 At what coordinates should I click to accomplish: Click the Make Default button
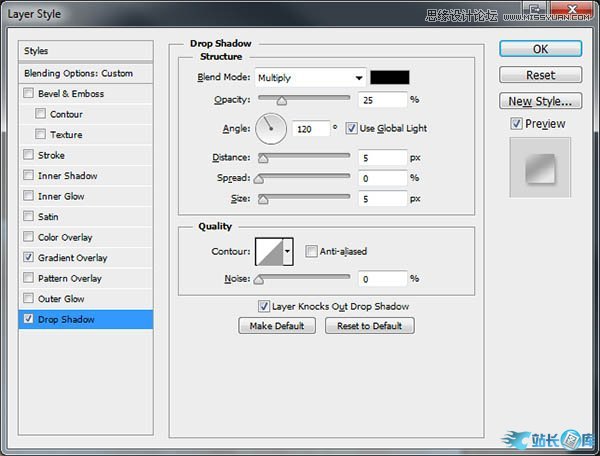[x=277, y=326]
